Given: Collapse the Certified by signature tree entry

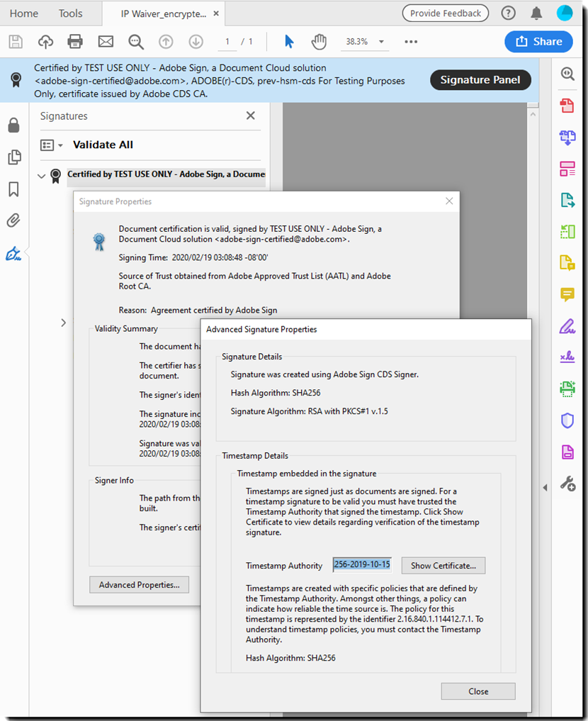Looking at the screenshot, I should [x=42, y=175].
